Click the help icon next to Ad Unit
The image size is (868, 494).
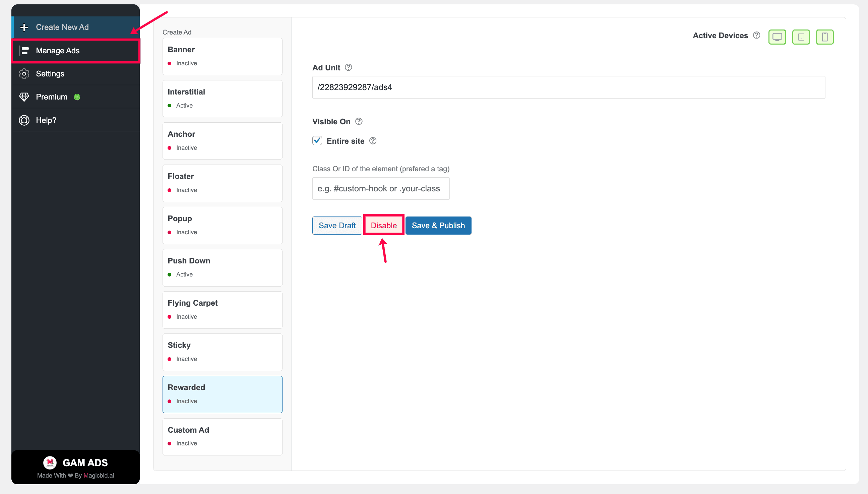click(x=348, y=67)
